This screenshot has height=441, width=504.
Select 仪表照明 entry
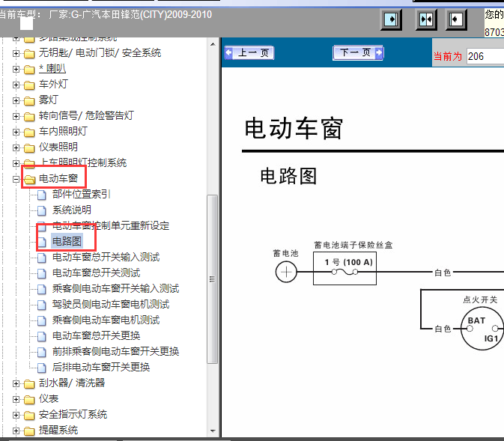(58, 147)
